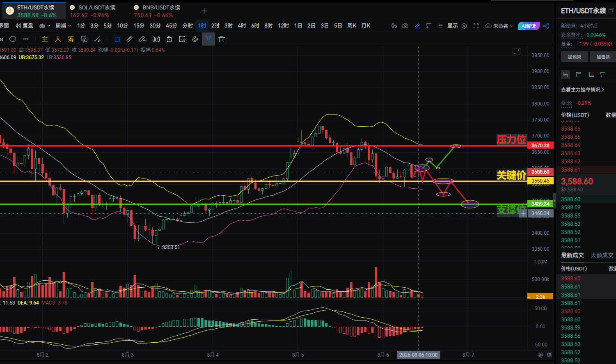616x364 pixels.
Task: Toggle 0s countdown setting
Action: (394, 25)
